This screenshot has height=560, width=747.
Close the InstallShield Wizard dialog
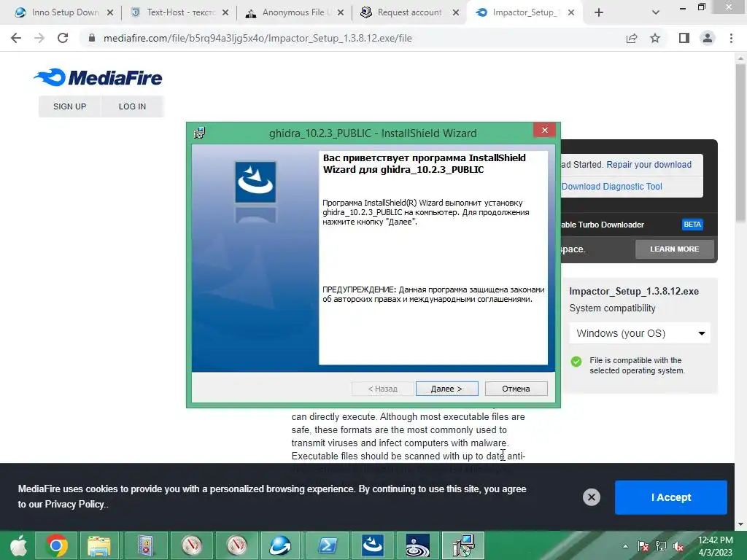click(x=544, y=130)
